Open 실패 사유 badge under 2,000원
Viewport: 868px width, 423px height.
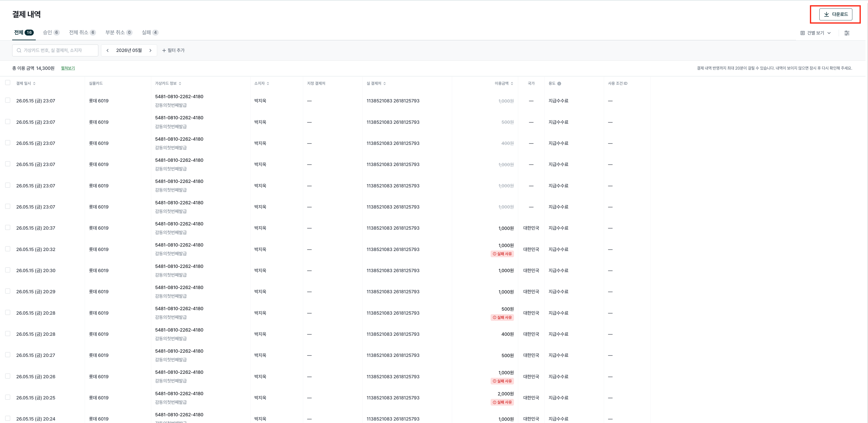tap(503, 402)
